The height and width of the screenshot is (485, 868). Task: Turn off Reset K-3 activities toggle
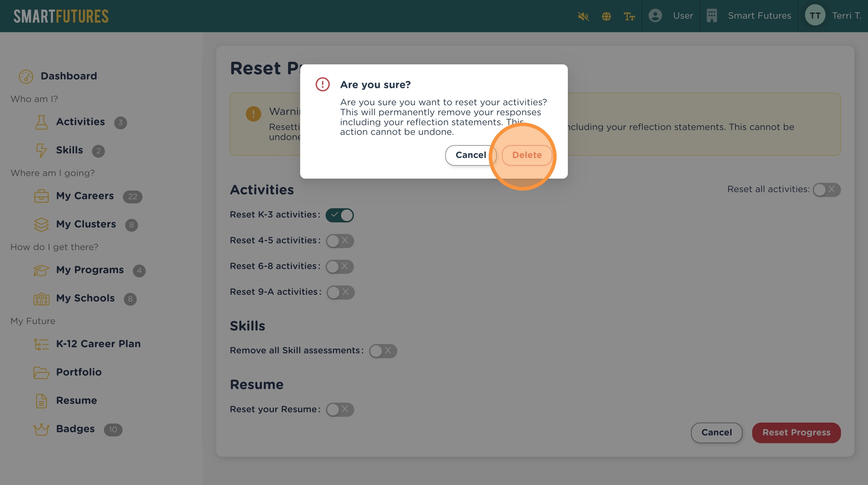pos(339,215)
